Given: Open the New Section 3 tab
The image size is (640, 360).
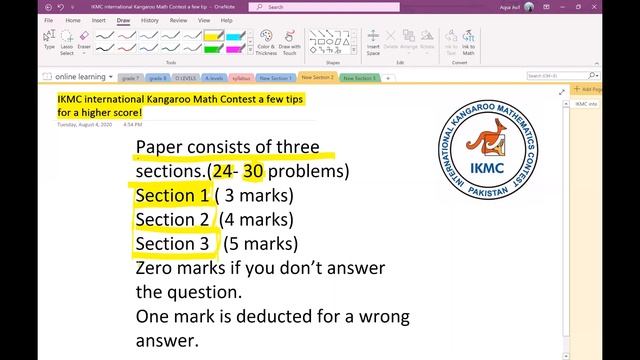Looking at the screenshot, I should [x=359, y=78].
